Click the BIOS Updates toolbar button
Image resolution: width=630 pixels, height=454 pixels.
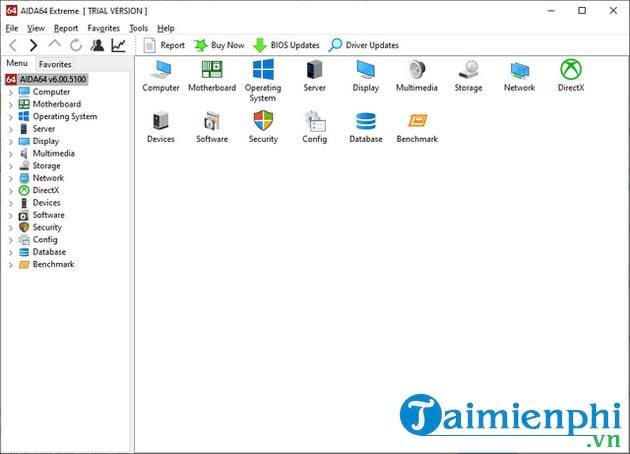point(286,45)
